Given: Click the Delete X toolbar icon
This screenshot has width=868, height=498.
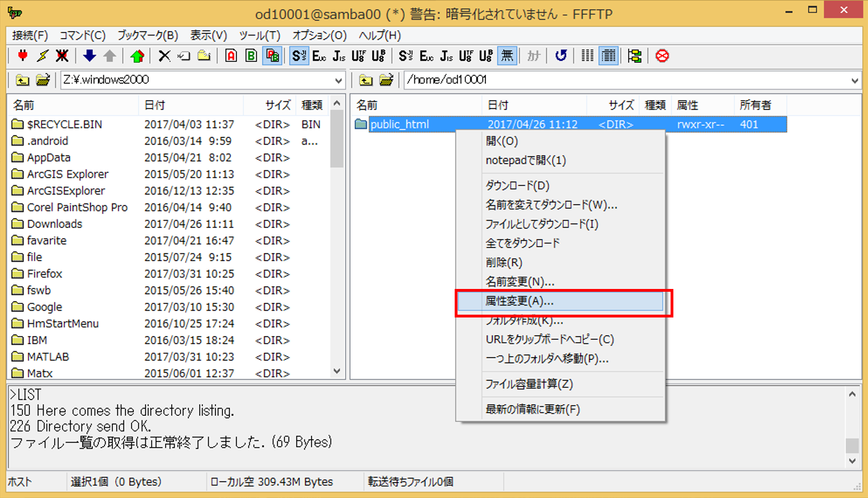Looking at the screenshot, I should point(164,56).
